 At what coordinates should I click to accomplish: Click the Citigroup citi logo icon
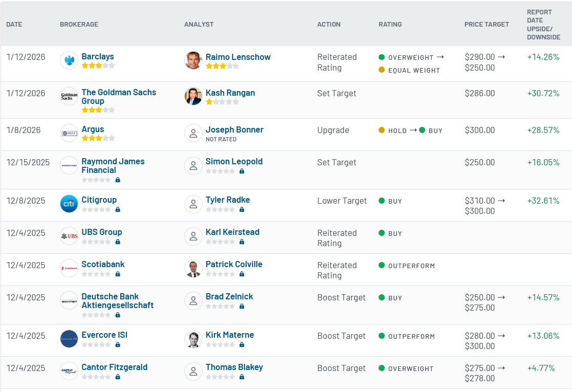tap(69, 204)
